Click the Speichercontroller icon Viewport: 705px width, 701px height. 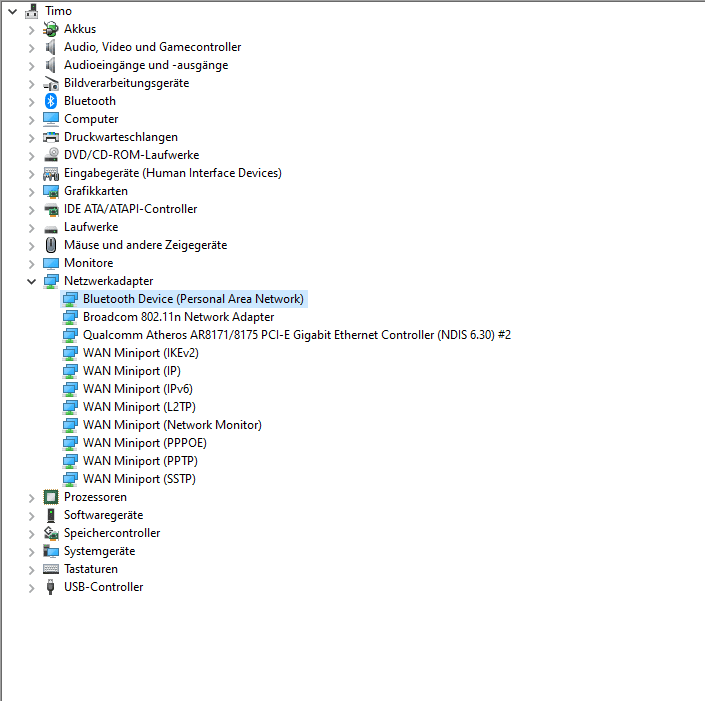click(51, 533)
